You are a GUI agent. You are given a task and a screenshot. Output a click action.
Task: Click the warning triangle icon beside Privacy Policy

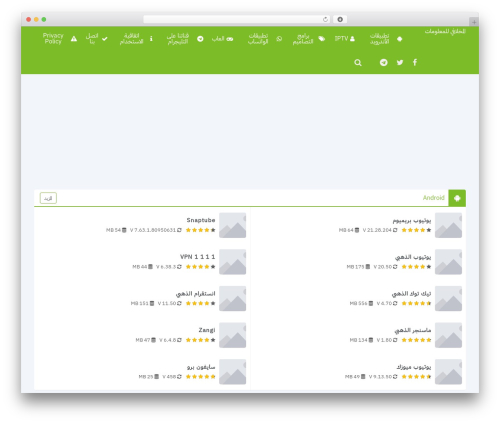(74, 39)
